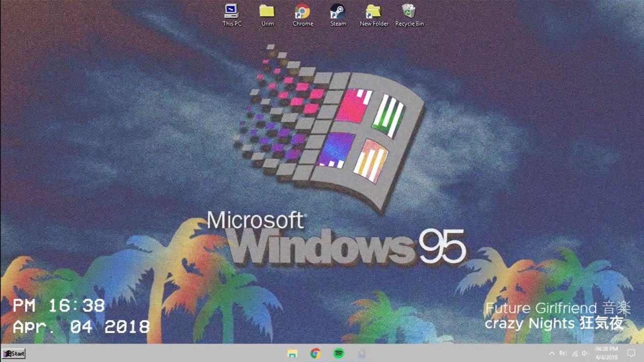Viewport: 644px width, 362px height.
Task: Open Spotify from the taskbar
Action: coord(339,353)
